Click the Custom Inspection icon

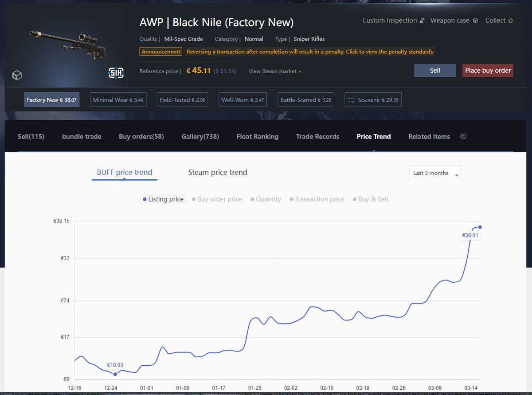(422, 20)
